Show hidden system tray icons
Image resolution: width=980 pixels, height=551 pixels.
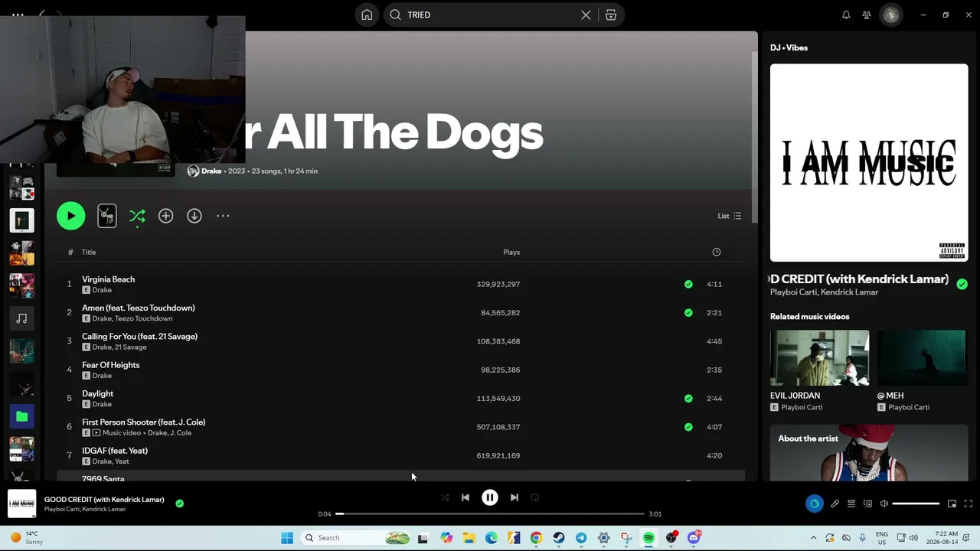click(813, 538)
